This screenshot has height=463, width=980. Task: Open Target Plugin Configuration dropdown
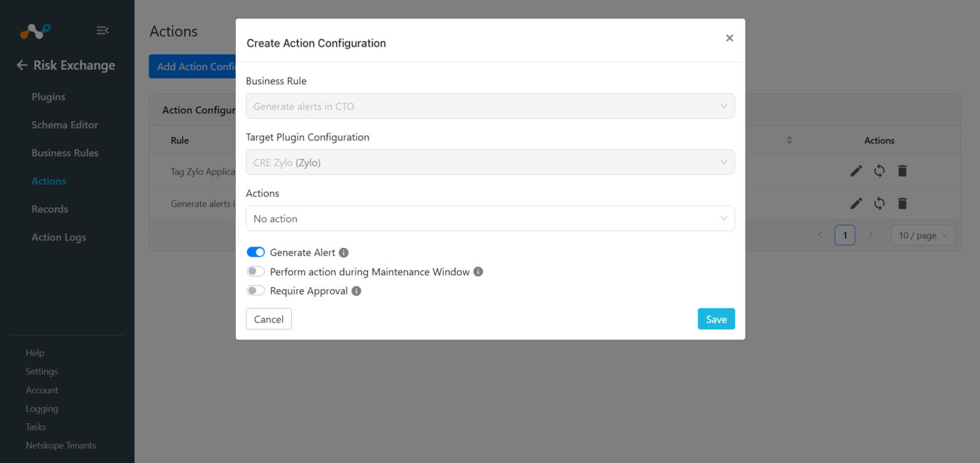(490, 162)
